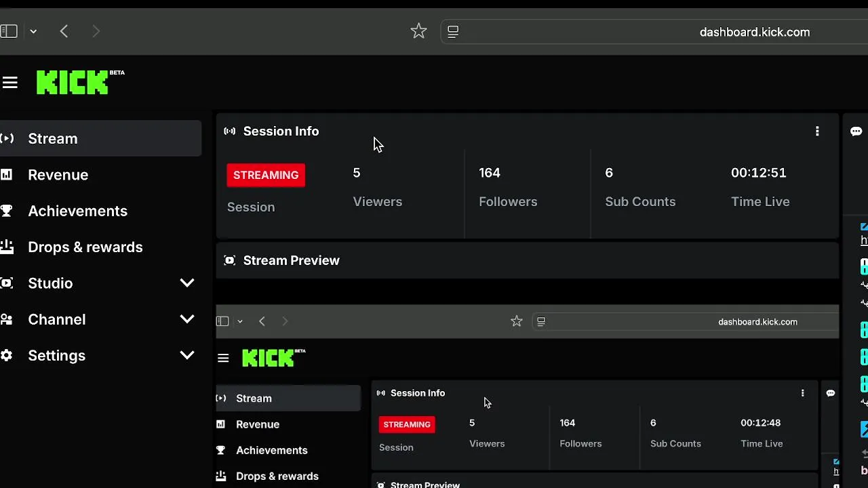The height and width of the screenshot is (488, 868).
Task: Click the Achievements trophy icon
Action: (x=7, y=211)
